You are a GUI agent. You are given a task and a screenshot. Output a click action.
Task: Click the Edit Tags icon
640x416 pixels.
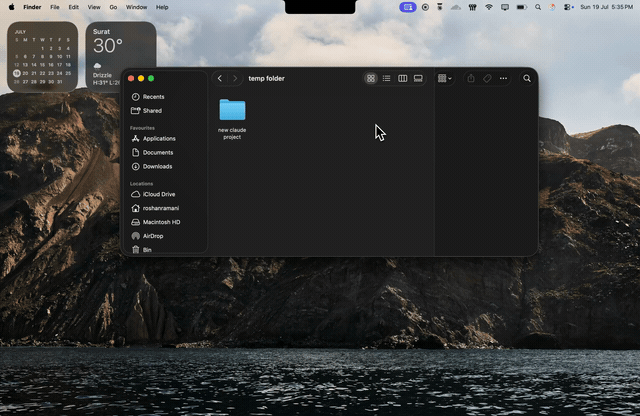click(487, 78)
